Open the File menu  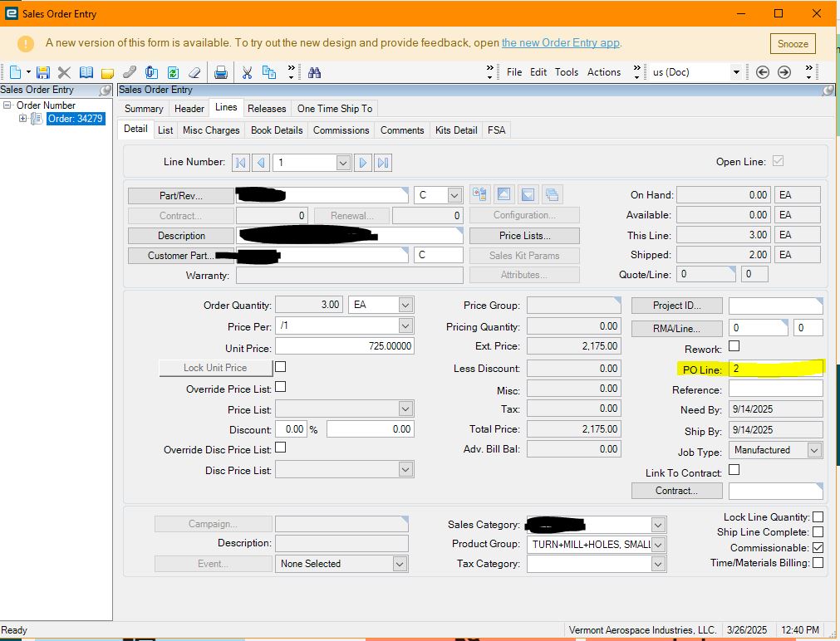point(514,71)
